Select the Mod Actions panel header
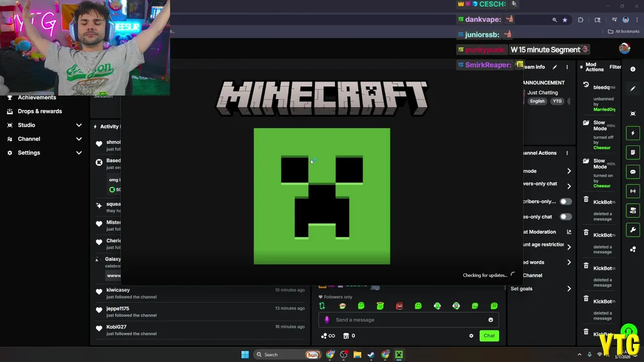This screenshot has height=362, width=644. pos(594,67)
